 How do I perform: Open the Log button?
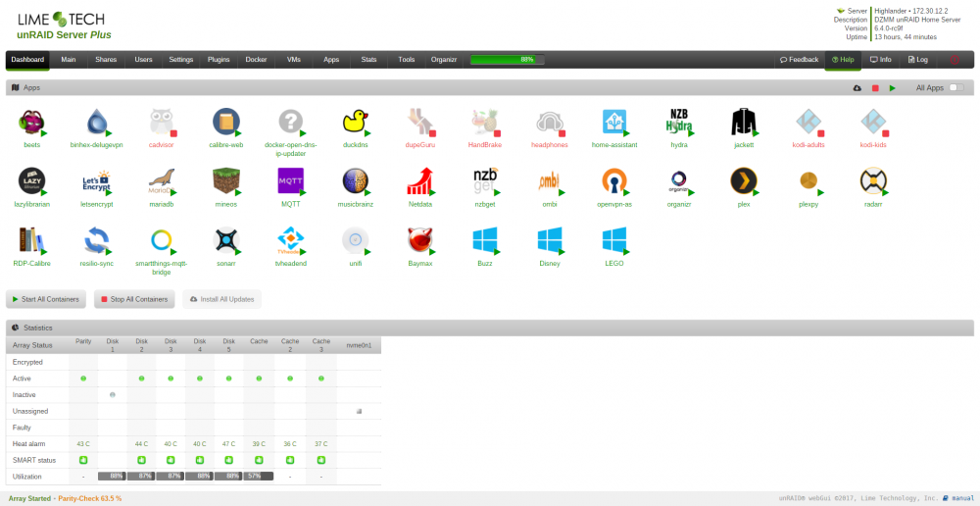[x=918, y=60]
